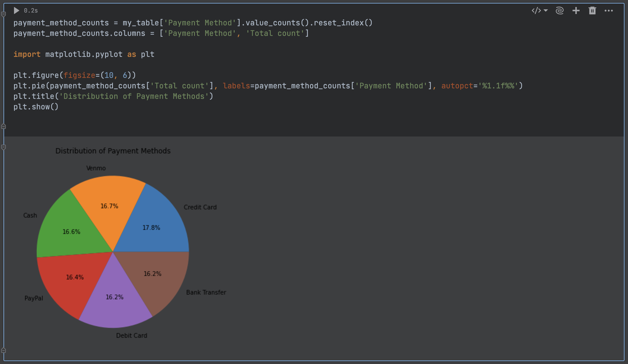
Task: Click the '17.8%' percentage text
Action: point(151,228)
